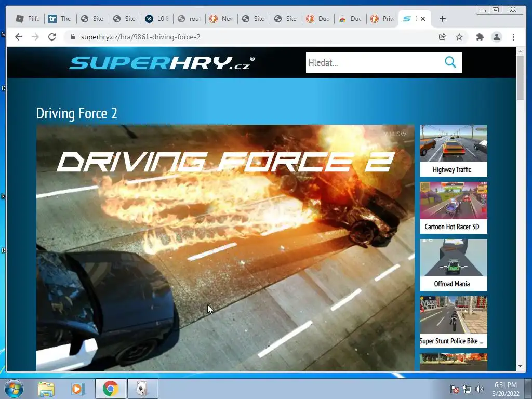532x399 pixels.
Task: Click the padlock site info icon
Action: (72, 37)
